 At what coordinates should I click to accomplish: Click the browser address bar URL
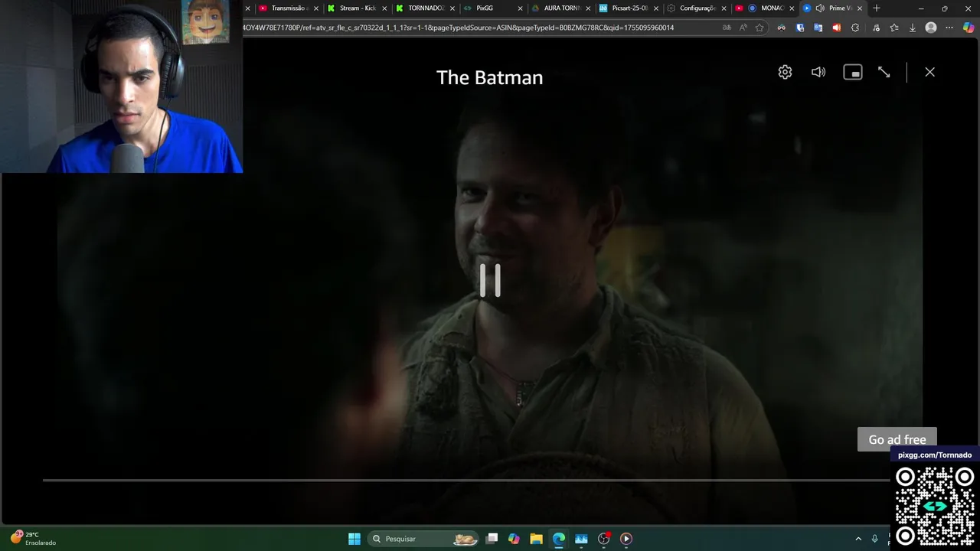click(x=458, y=28)
